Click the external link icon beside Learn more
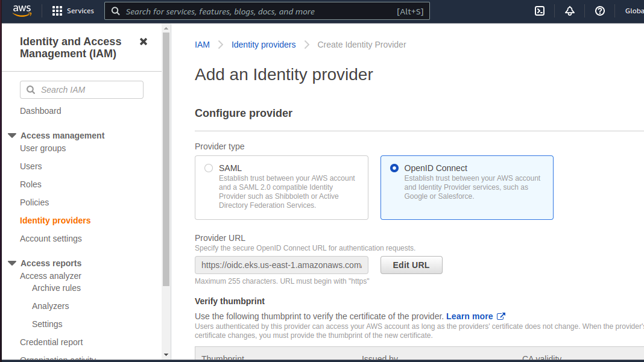 click(501, 316)
